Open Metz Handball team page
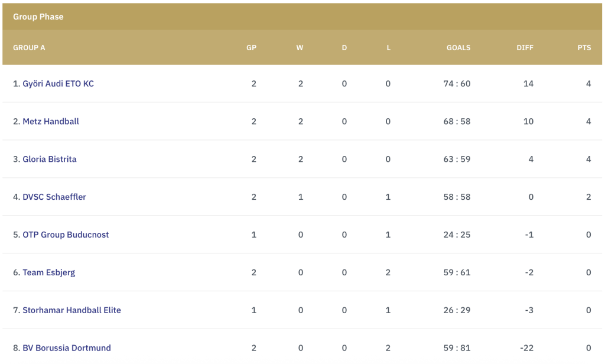Viewport: 605px width, 364px height. (x=51, y=122)
